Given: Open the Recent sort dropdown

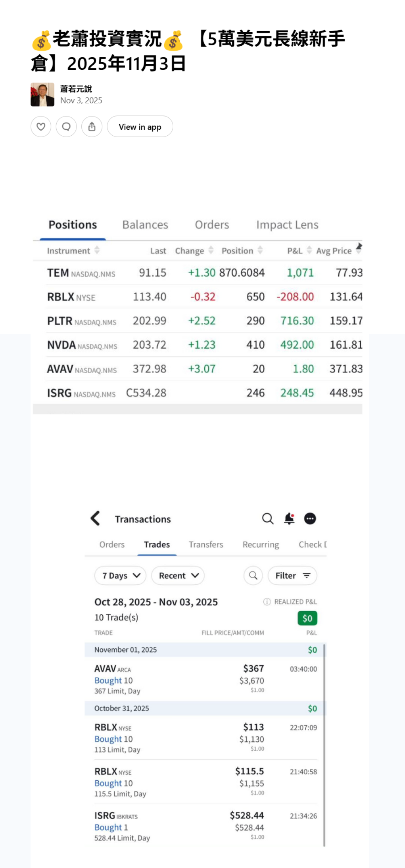Looking at the screenshot, I should (178, 575).
